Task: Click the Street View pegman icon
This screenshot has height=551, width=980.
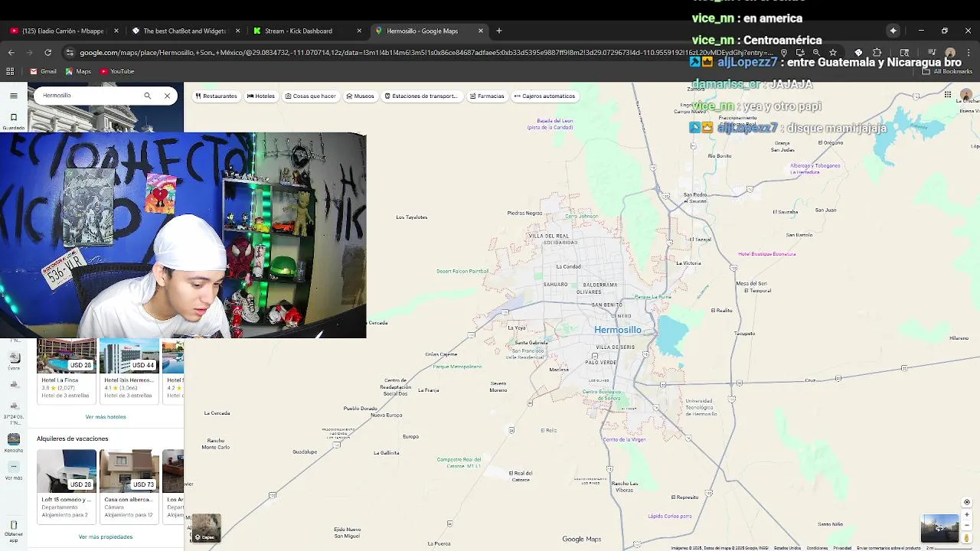Action: (x=967, y=538)
